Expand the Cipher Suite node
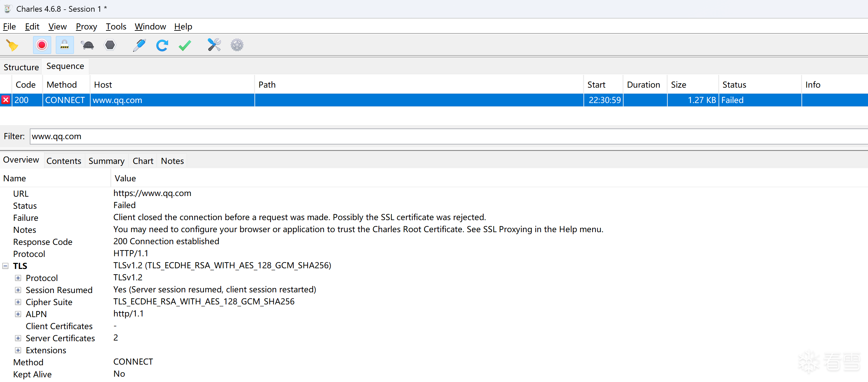Viewport: 868px width, 382px height. pyautogui.click(x=18, y=302)
